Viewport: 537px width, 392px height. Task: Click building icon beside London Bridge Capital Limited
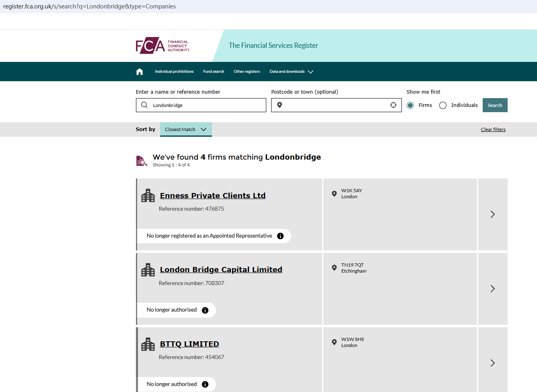(148, 270)
